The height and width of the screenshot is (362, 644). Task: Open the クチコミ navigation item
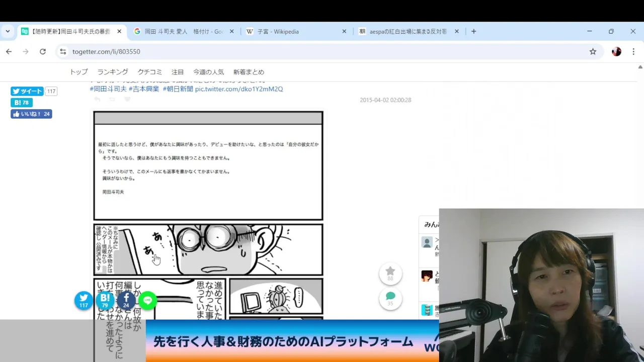tap(150, 72)
